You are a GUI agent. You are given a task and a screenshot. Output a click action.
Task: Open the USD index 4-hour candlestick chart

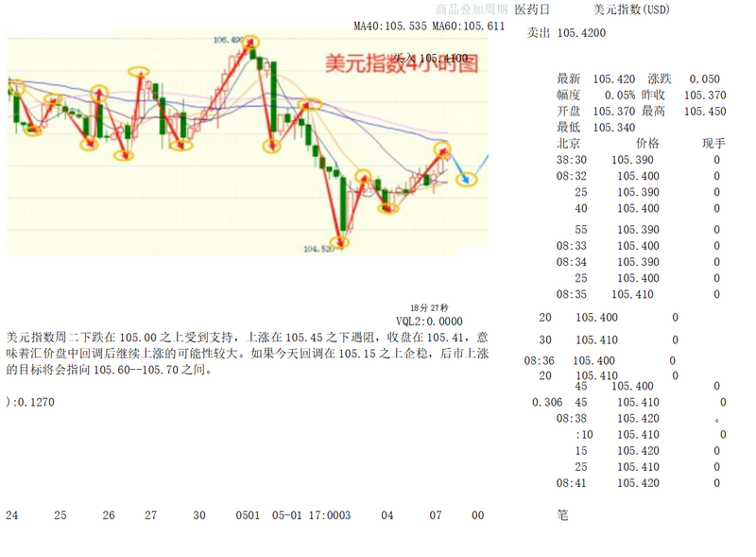click(x=248, y=143)
